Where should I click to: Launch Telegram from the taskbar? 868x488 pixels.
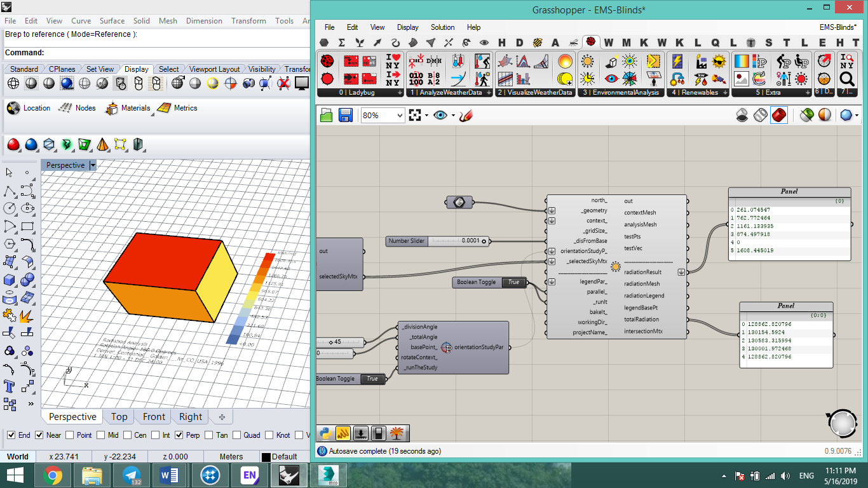(x=132, y=475)
